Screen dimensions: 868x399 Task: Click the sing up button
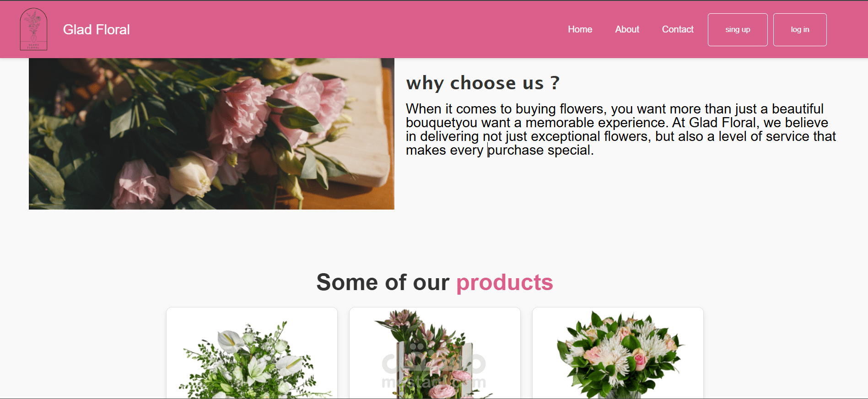[x=738, y=30]
